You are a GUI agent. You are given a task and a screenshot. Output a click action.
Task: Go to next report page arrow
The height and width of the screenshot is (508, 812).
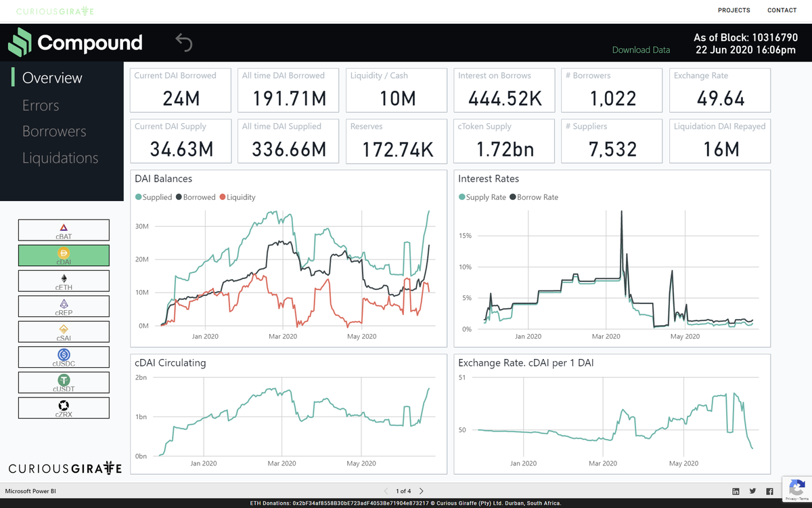(422, 491)
